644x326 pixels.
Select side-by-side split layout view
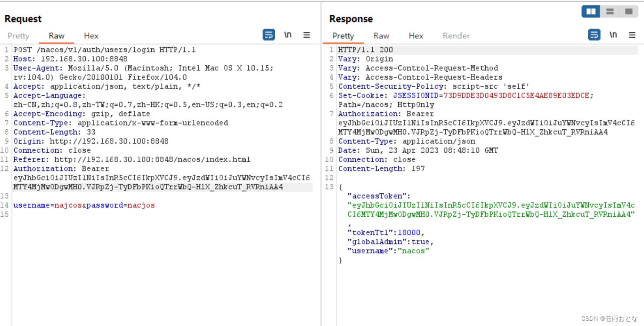[x=591, y=12]
